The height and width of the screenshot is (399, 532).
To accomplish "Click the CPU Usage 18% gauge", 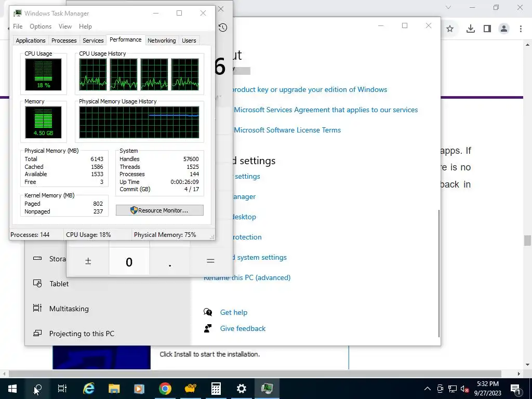I will pos(43,74).
